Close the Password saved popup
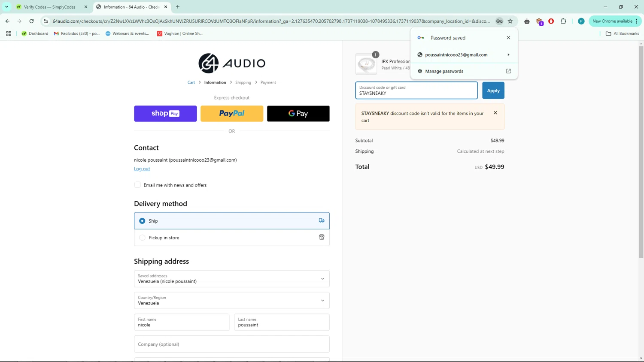The image size is (644, 362). click(x=508, y=38)
